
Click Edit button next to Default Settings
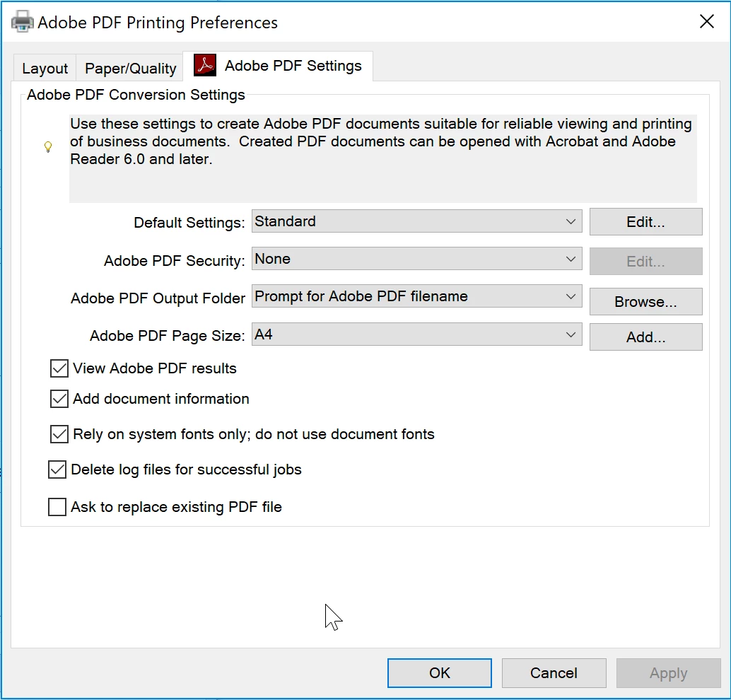[x=645, y=222]
